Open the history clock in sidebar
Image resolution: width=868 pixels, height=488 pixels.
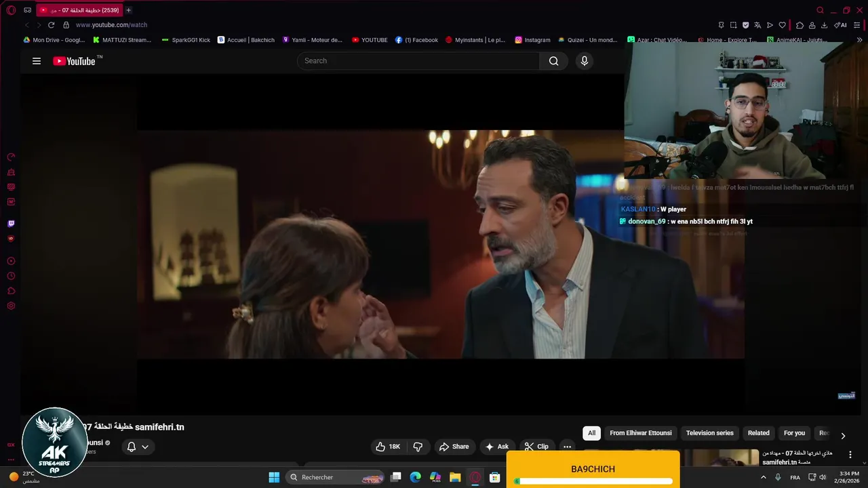(x=11, y=276)
